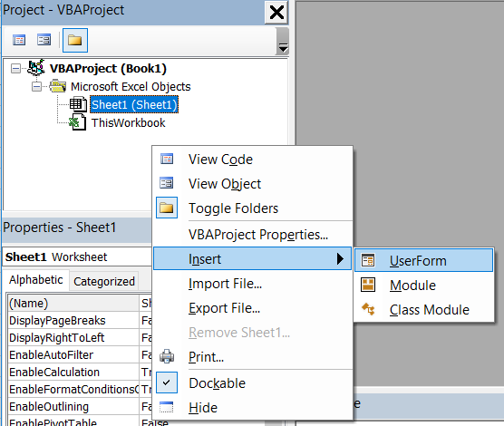
Task: Toggle Folders button in Project toolbar
Action: pyautogui.click(x=75, y=40)
